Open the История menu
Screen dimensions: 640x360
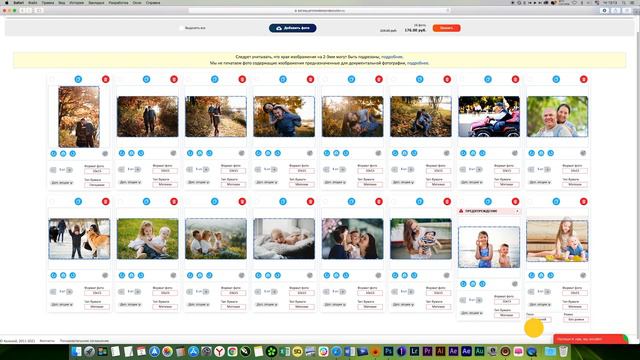click(76, 3)
